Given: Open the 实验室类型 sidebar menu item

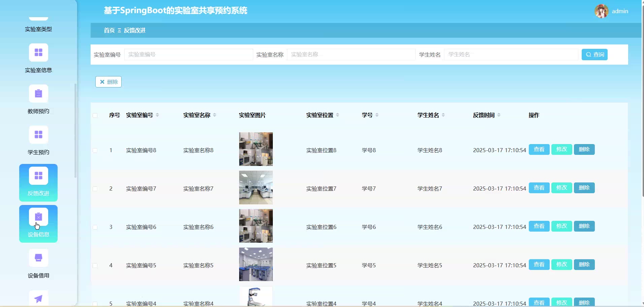Looking at the screenshot, I should point(38,29).
